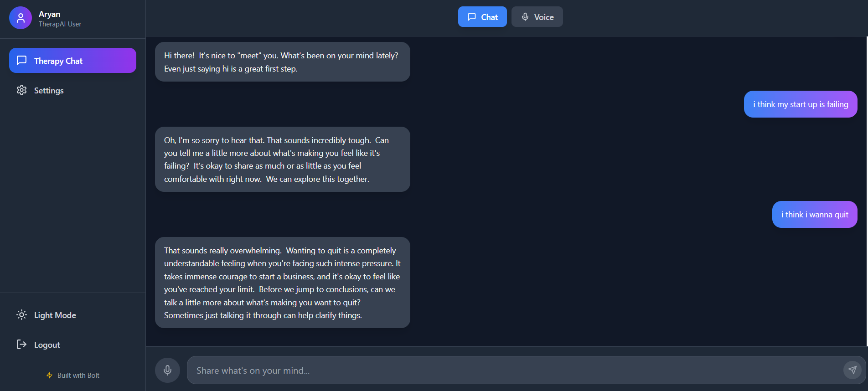Screen dimensions: 868x391
Task: Click the microphone icon inside the Voice button
Action: coord(524,16)
